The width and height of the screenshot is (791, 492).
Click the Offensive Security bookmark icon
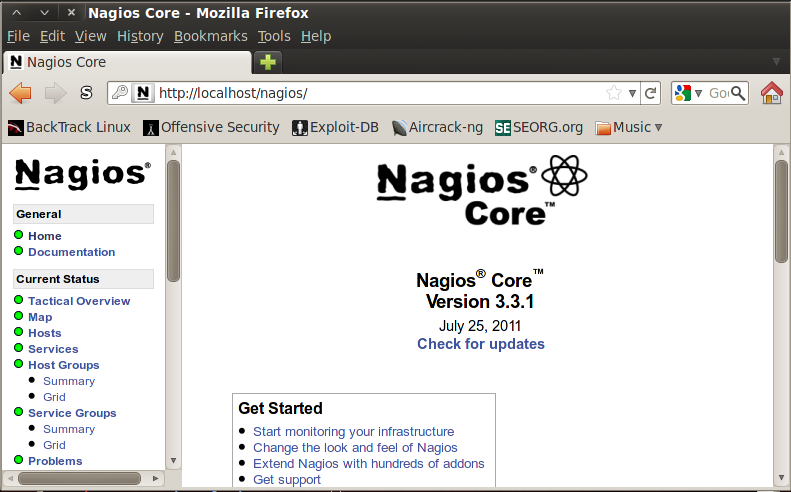coord(151,128)
